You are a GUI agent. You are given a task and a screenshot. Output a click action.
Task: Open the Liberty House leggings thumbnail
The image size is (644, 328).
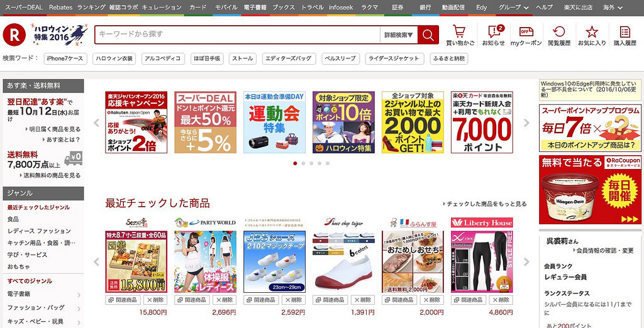tap(482, 261)
